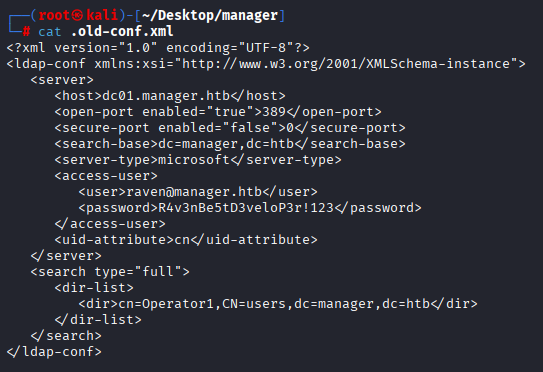The width and height of the screenshot is (543, 372).
Task: Click the uid-attribute value cn
Action: pyautogui.click(x=182, y=240)
